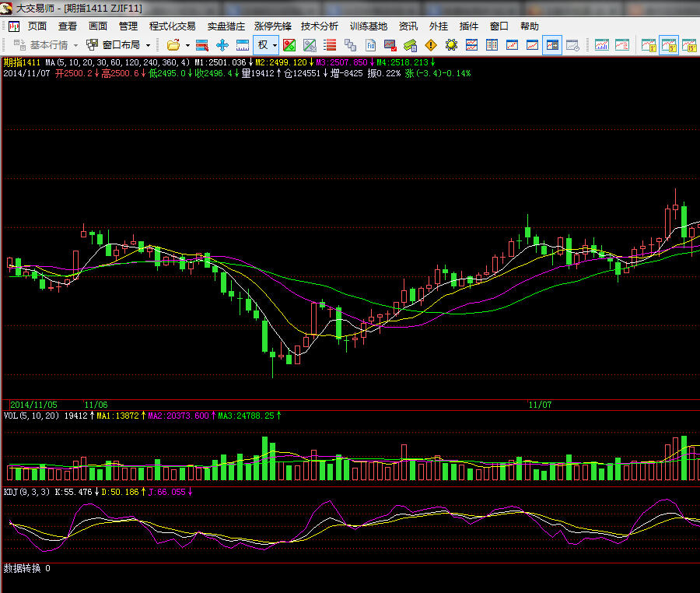
Task: Click the 2014/11/05 date marker on timeline
Action: 33,405
